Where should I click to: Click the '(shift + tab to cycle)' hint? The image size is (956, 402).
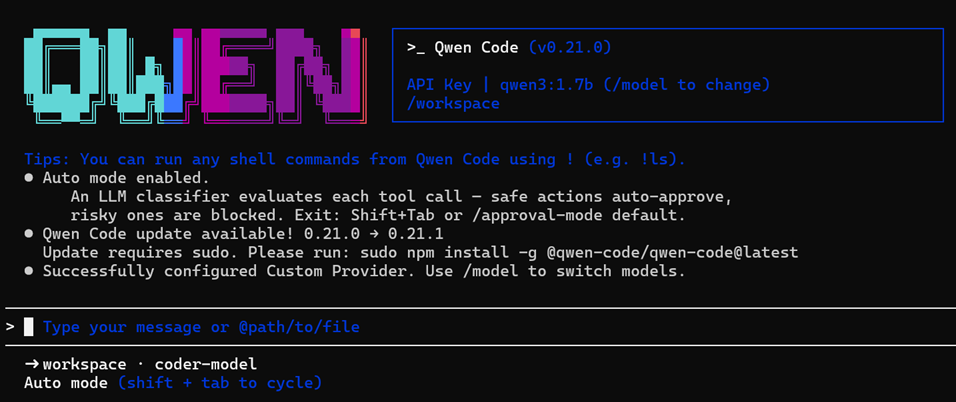click(x=219, y=383)
